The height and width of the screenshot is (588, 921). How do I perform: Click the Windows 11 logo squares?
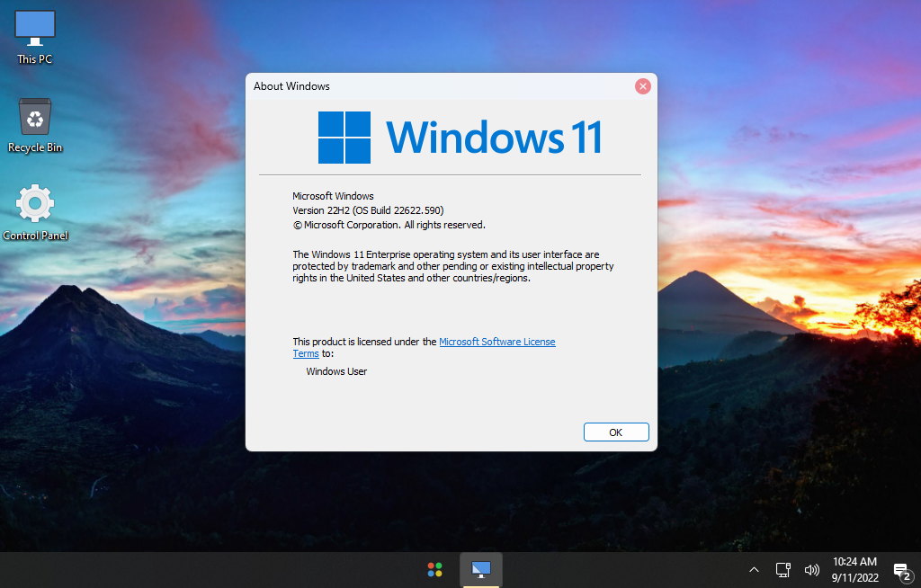[344, 138]
